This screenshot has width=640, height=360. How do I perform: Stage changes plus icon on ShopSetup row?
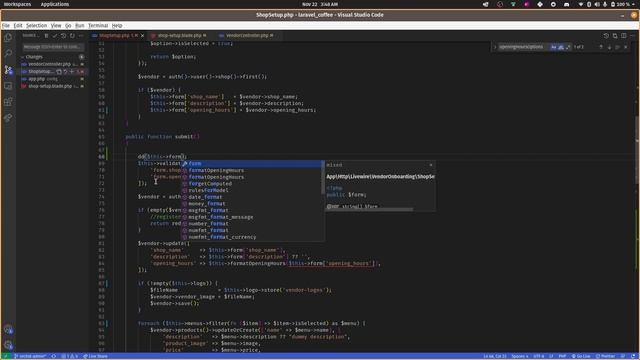[72, 71]
